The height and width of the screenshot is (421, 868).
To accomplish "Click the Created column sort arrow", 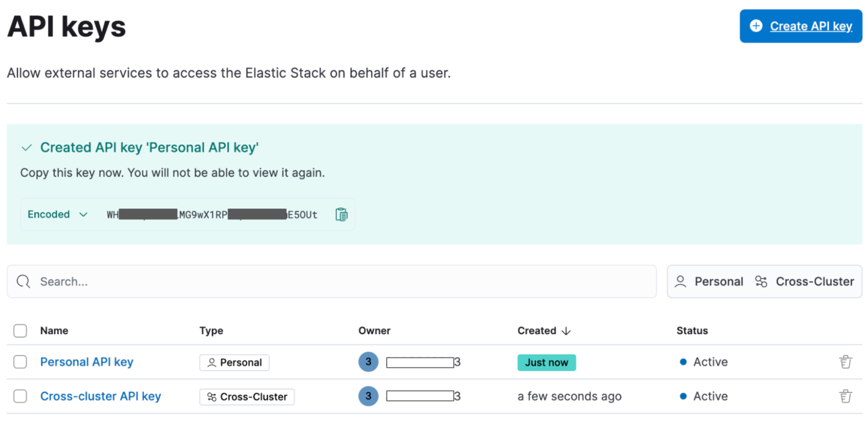I will pos(566,331).
